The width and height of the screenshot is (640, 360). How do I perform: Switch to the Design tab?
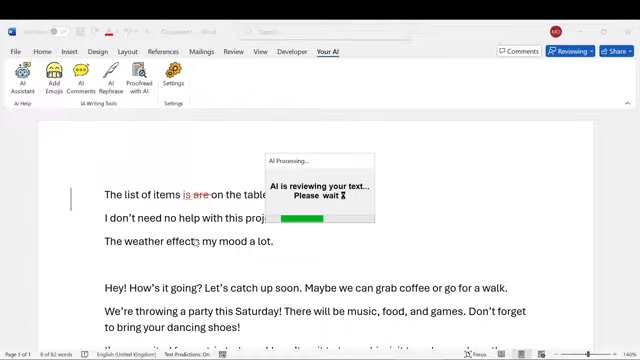(x=98, y=51)
